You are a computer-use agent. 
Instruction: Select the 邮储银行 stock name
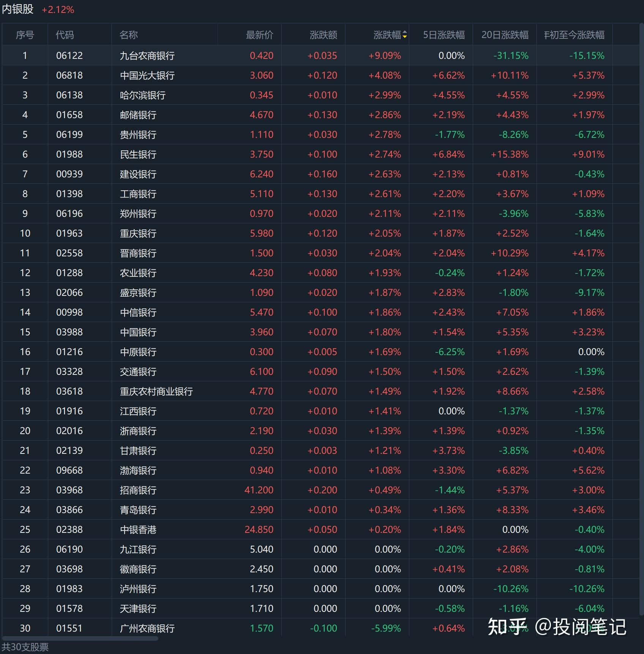[x=138, y=115]
